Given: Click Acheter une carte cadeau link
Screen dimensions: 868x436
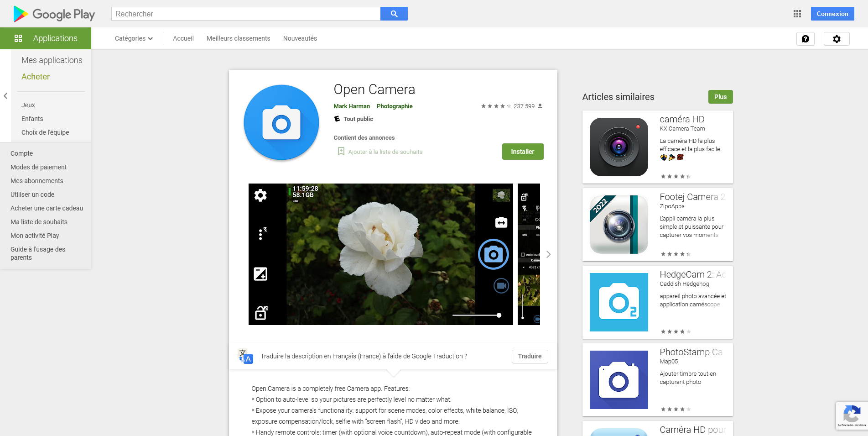Looking at the screenshot, I should pyautogui.click(x=47, y=208).
